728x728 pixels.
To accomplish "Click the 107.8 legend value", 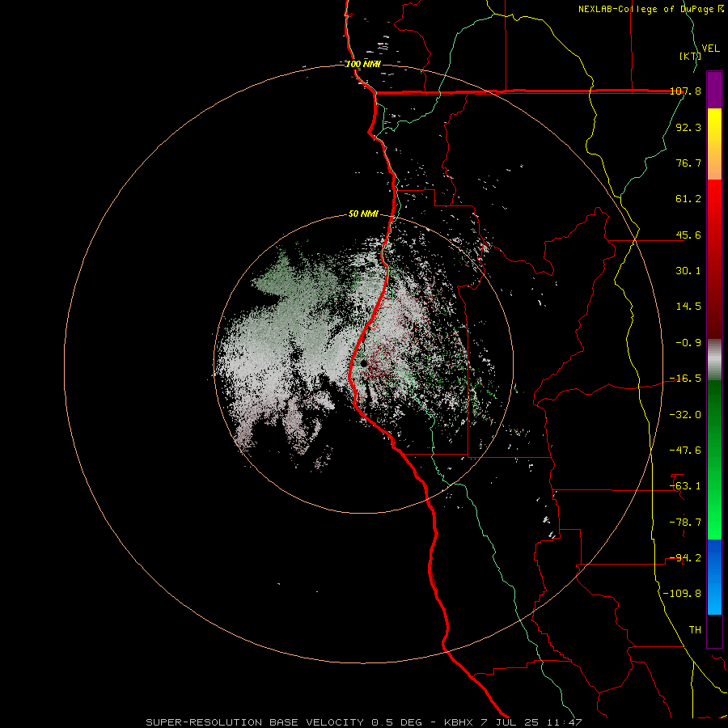I will click(685, 91).
